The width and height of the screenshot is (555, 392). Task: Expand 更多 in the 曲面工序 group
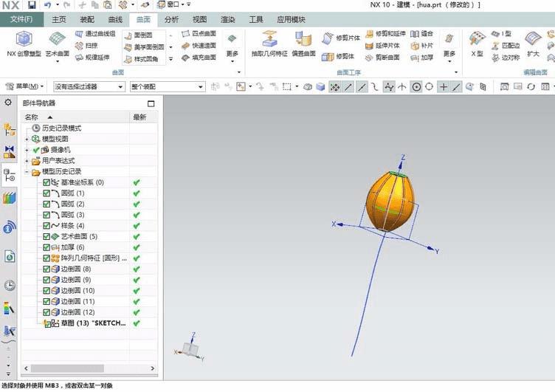(x=449, y=48)
